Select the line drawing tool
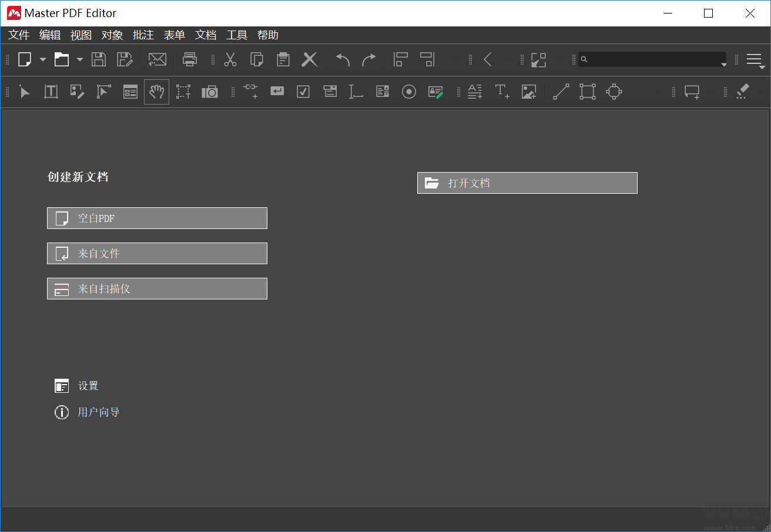Screen dimensions: 771x532 pos(561,92)
